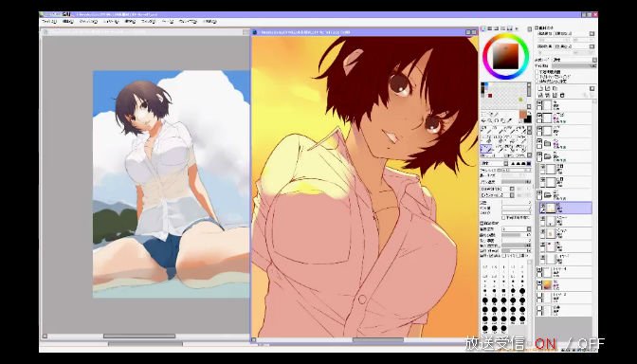Swap foreground and background colors arrow

[530, 113]
